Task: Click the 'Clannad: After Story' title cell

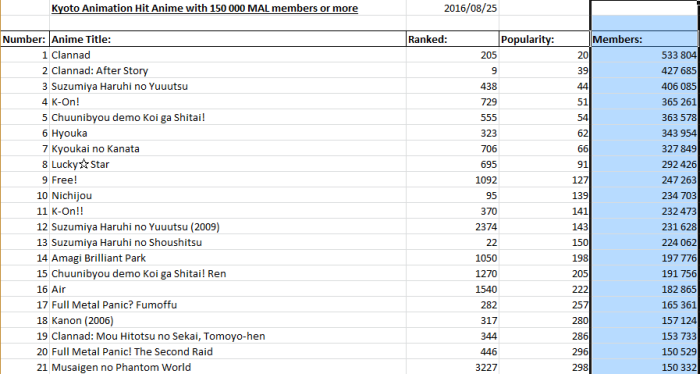Action: 228,71
